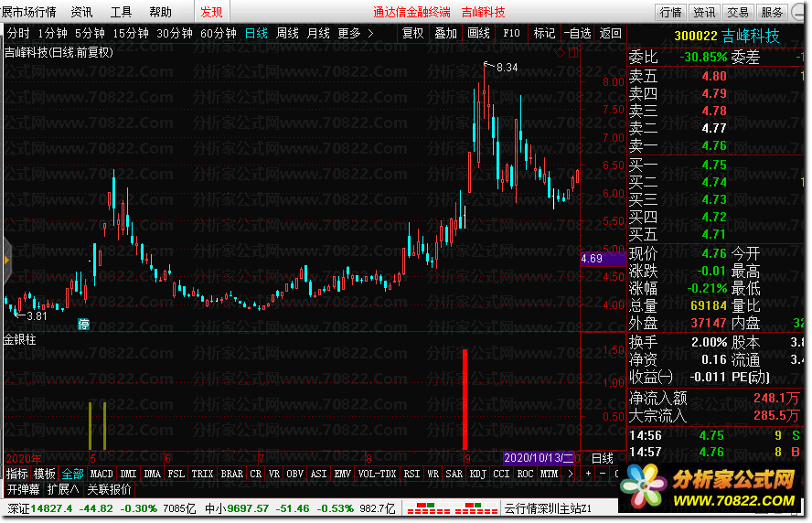Screen dimensions: 812x523
Task: Switch the indicator to KDJ
Action: pos(478,474)
